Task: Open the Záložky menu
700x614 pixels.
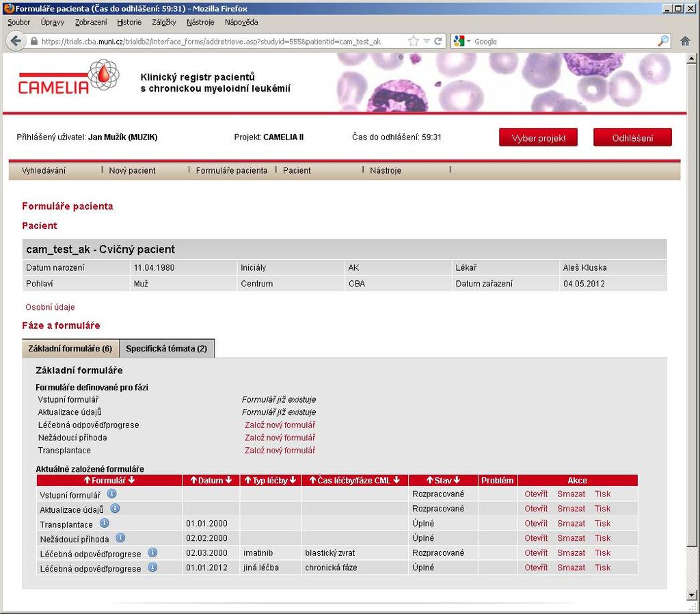Action: coord(164,23)
